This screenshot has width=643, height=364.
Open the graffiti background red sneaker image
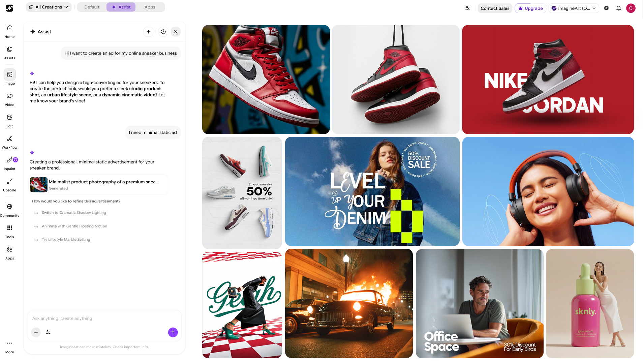click(266, 80)
